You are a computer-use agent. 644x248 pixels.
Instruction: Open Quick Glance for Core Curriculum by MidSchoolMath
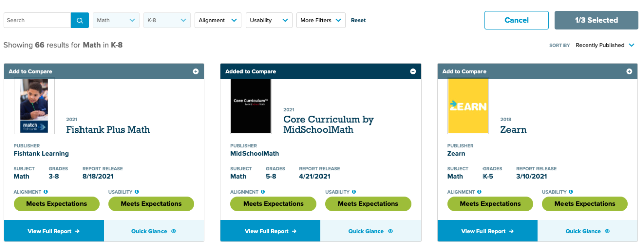(x=371, y=231)
